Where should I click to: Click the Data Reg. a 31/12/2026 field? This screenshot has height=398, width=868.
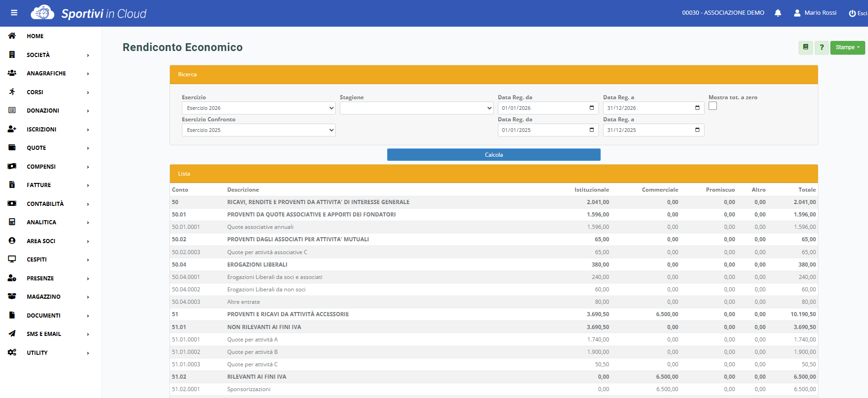[x=654, y=108]
